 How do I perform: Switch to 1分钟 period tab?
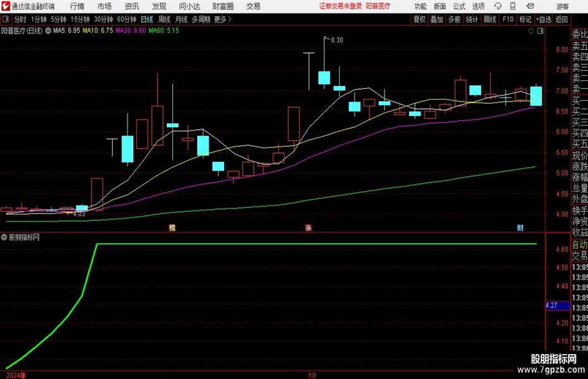pos(38,19)
